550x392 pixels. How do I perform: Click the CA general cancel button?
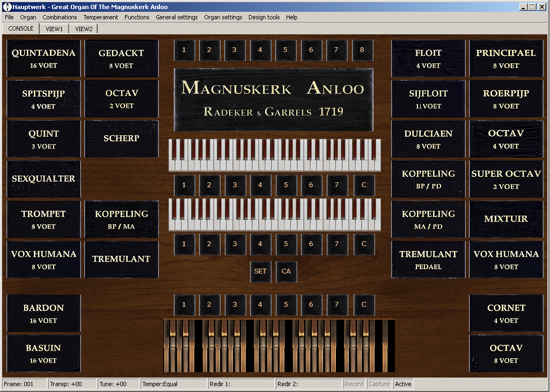tap(286, 271)
